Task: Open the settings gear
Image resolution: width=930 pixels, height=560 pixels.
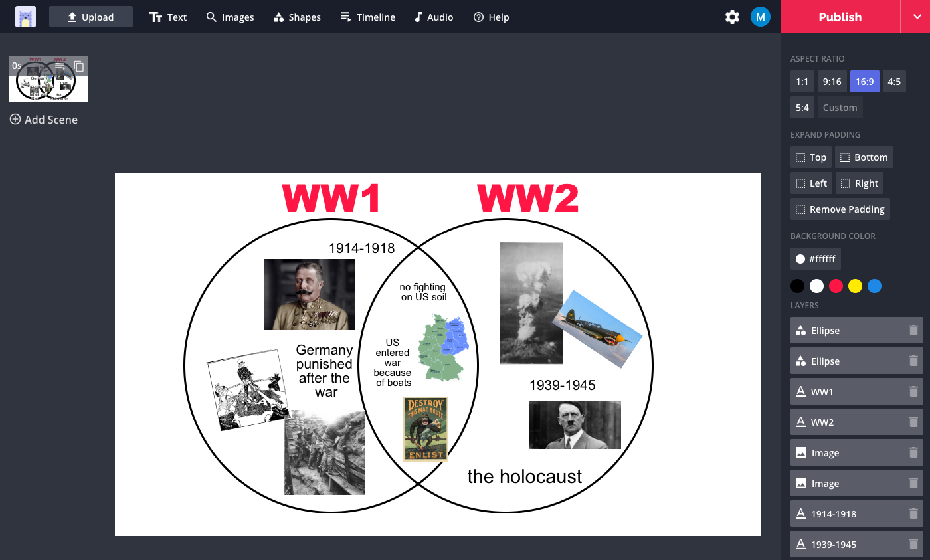Action: click(x=732, y=17)
